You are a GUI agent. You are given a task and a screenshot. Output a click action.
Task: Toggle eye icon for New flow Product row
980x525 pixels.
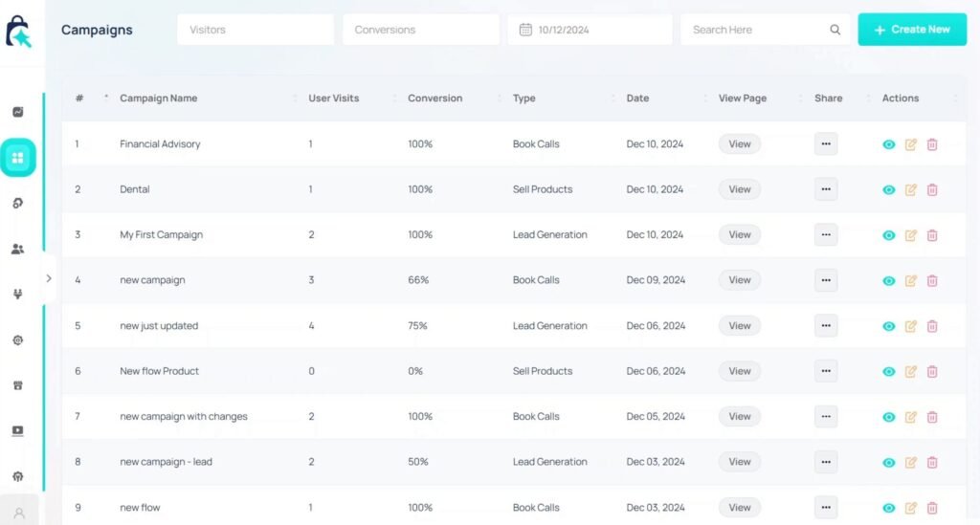pyautogui.click(x=889, y=372)
